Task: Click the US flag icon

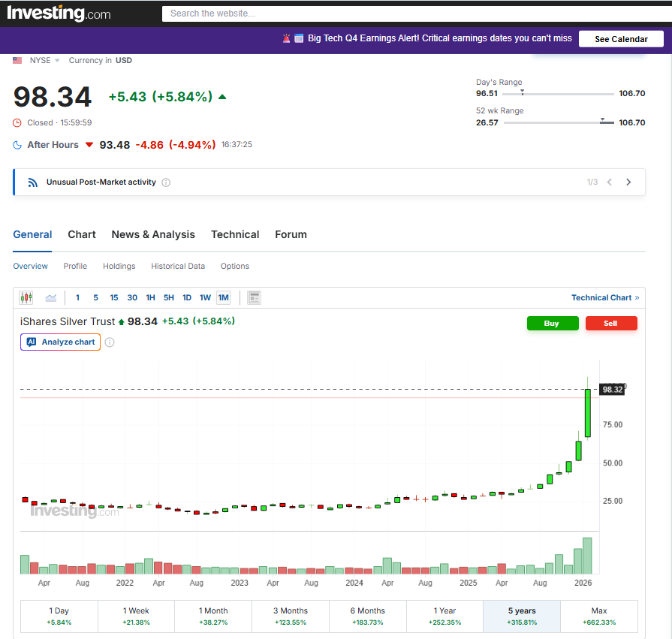Action: (x=17, y=60)
